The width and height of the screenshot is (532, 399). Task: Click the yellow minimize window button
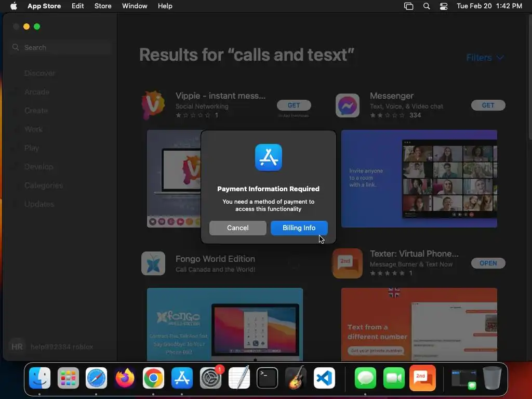click(x=26, y=26)
